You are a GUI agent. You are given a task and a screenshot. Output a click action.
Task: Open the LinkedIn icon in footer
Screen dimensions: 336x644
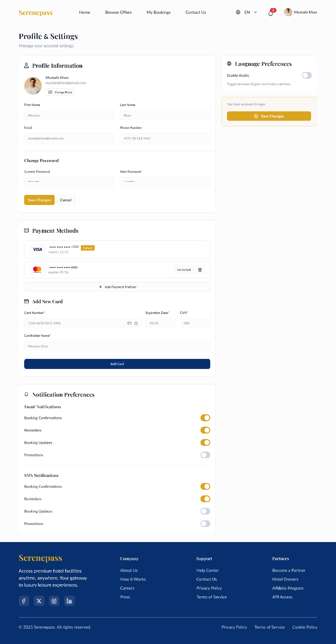pyautogui.click(x=69, y=601)
